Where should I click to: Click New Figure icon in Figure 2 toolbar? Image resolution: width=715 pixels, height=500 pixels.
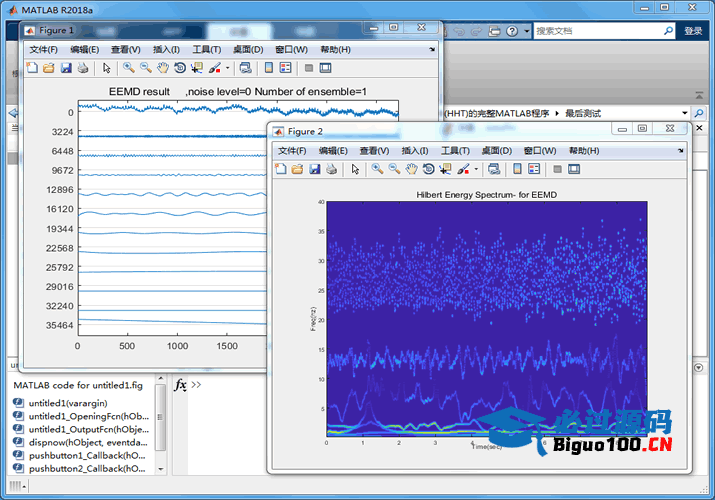tap(280, 169)
